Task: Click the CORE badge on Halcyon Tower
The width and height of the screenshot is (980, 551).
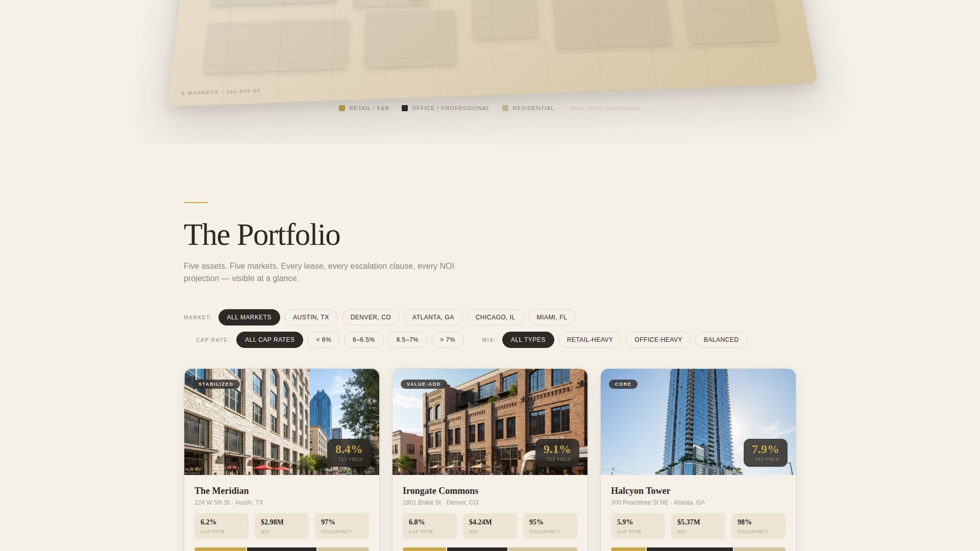Action: click(x=623, y=384)
